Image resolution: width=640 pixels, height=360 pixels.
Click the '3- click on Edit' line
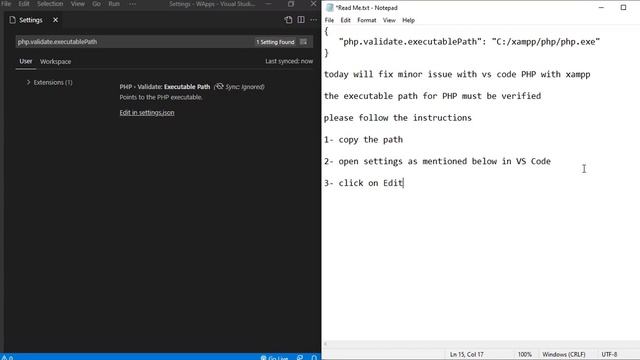[364, 183]
